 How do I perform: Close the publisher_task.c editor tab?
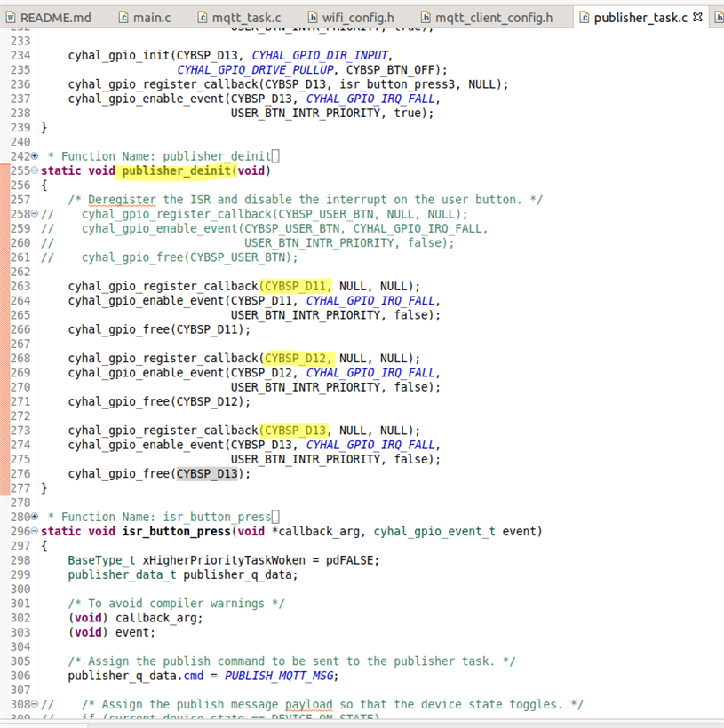pyautogui.click(x=697, y=17)
